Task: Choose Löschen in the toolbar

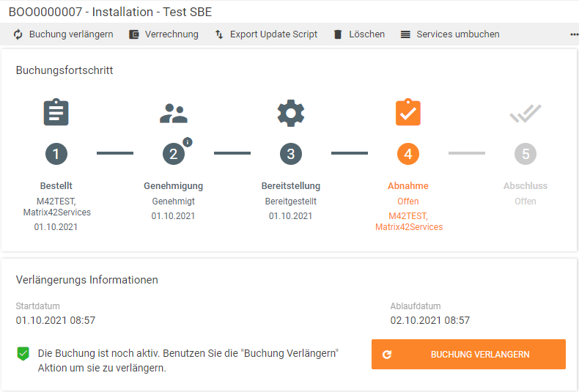Action: click(x=359, y=34)
